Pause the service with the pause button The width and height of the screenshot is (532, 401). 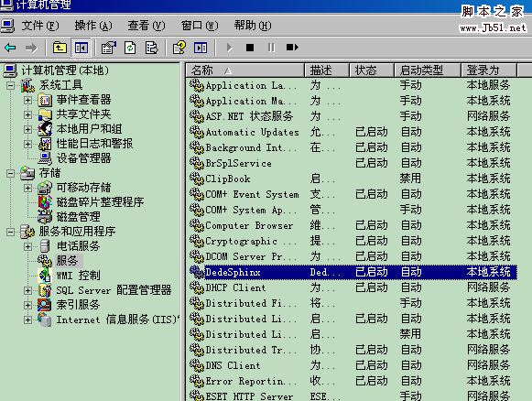tap(271, 48)
